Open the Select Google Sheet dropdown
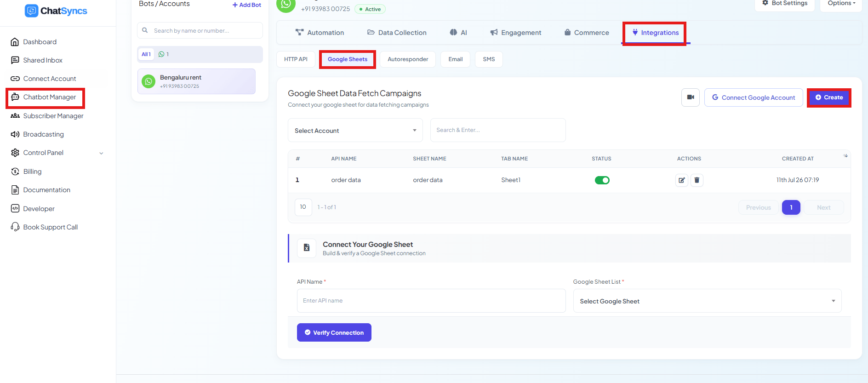 [707, 301]
